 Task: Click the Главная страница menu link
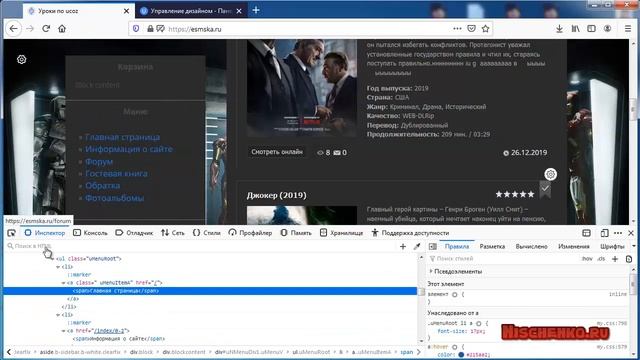click(122, 137)
